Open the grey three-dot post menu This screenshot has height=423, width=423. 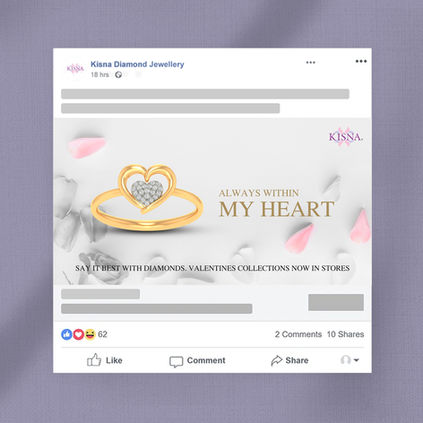pos(311,62)
